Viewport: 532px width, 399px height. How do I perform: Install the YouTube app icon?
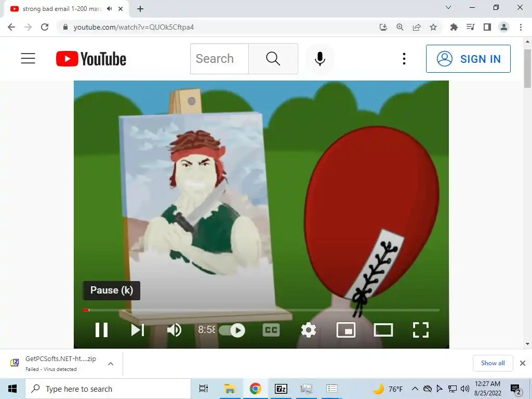tap(383, 27)
